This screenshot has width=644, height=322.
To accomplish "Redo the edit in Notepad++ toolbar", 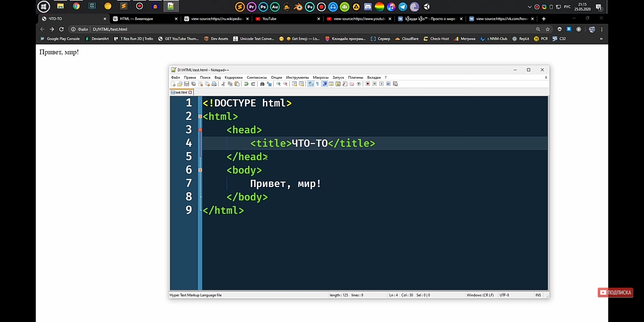I will 253,84.
